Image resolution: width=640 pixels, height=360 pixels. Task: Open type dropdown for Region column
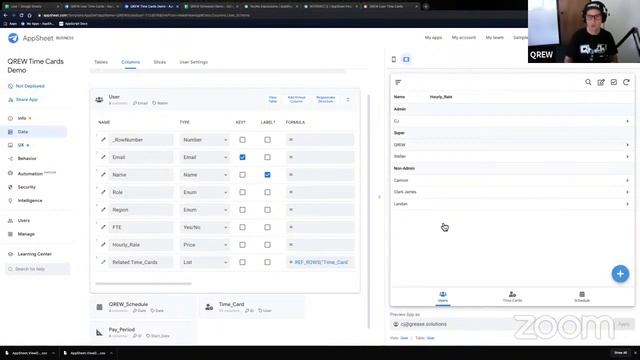point(204,210)
